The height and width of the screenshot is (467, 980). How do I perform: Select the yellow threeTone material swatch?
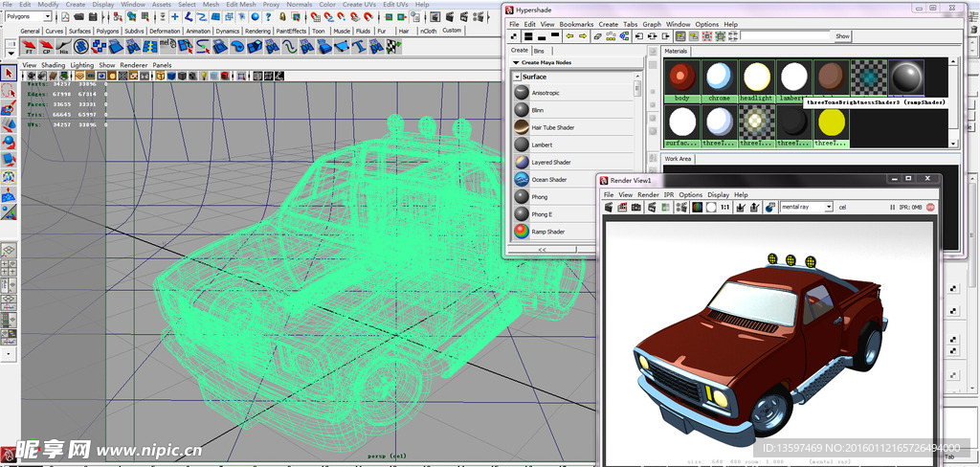pyautogui.click(x=832, y=125)
